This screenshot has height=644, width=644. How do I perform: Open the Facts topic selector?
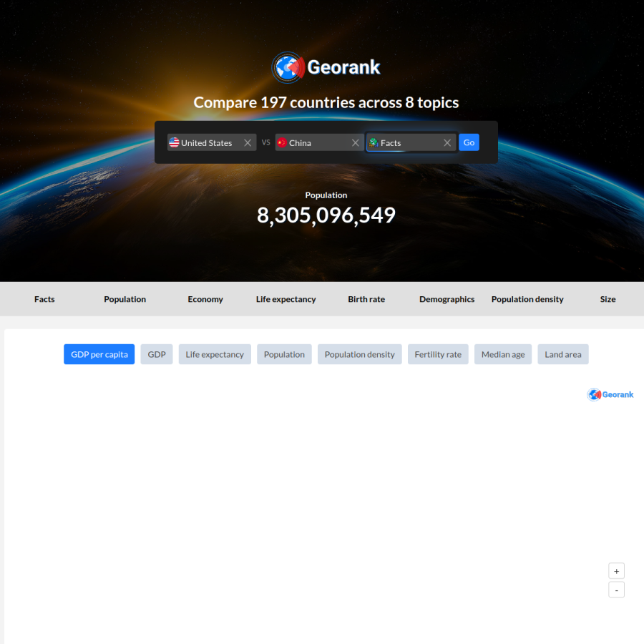click(411, 142)
